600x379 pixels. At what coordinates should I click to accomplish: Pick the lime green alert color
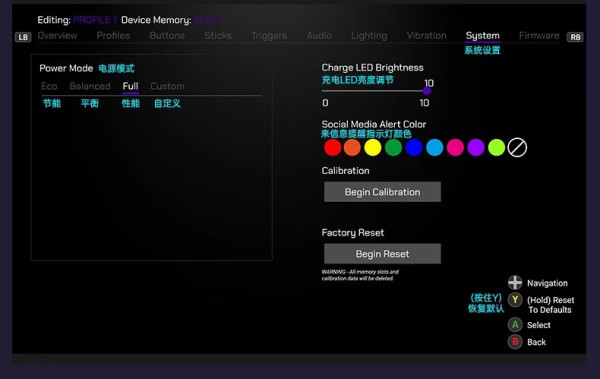click(496, 147)
